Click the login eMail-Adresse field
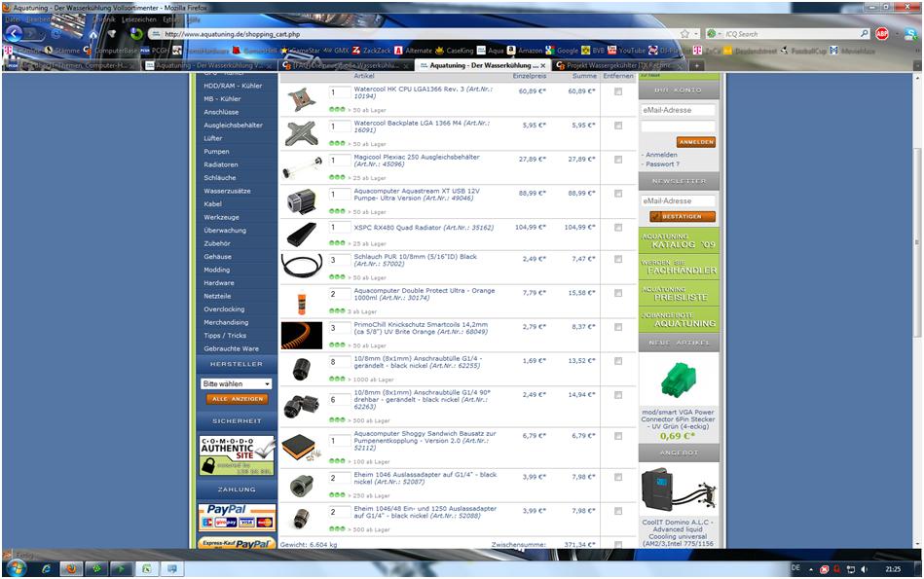 (x=678, y=110)
